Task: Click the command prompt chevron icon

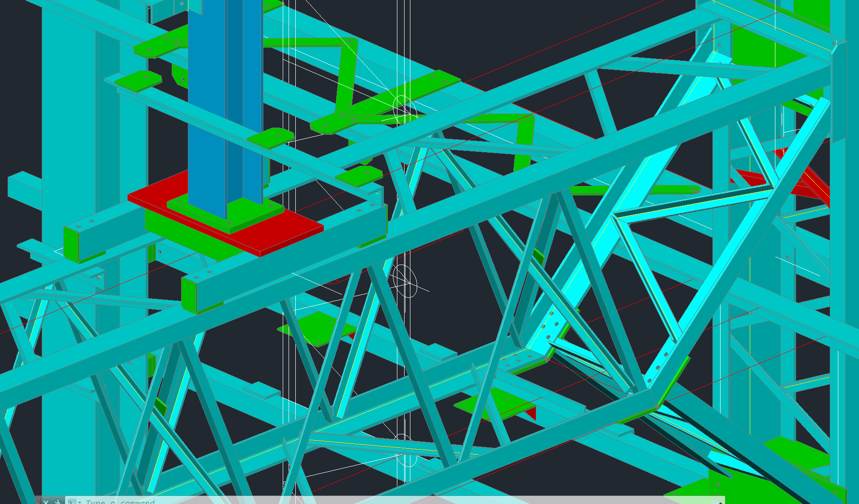Action: (x=71, y=501)
